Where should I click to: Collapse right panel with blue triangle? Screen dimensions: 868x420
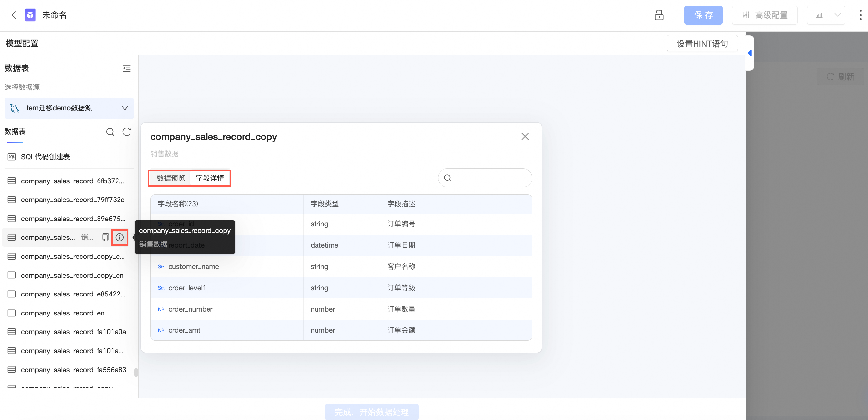tap(750, 53)
